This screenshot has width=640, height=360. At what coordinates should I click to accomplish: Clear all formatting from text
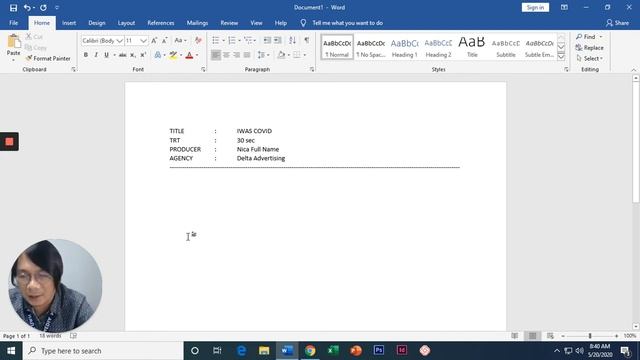[x=198, y=40]
